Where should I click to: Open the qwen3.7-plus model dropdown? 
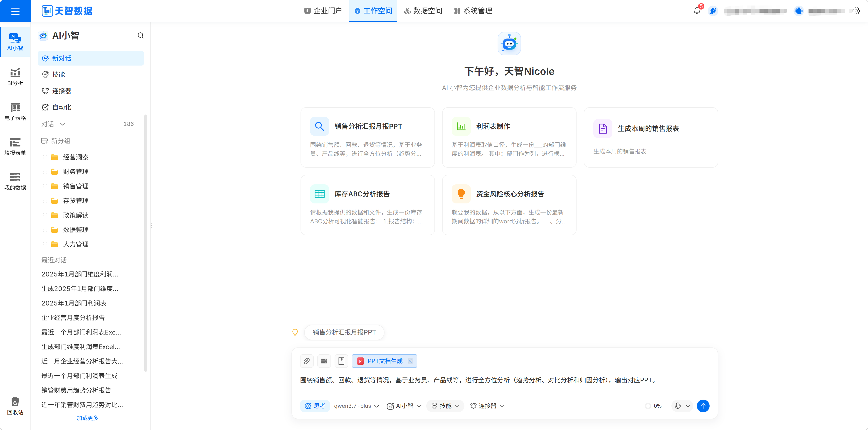[356, 406]
